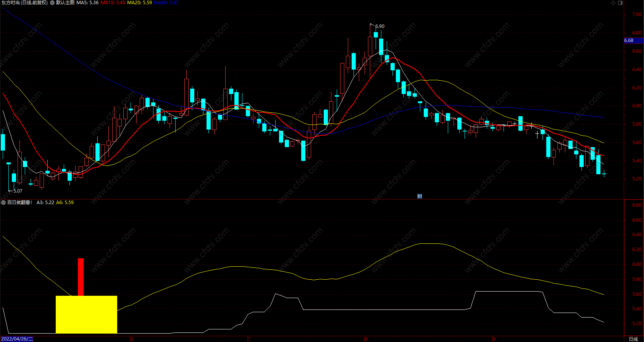
Task: Click the yellow signal block in indicator panel
Action: pos(86,314)
